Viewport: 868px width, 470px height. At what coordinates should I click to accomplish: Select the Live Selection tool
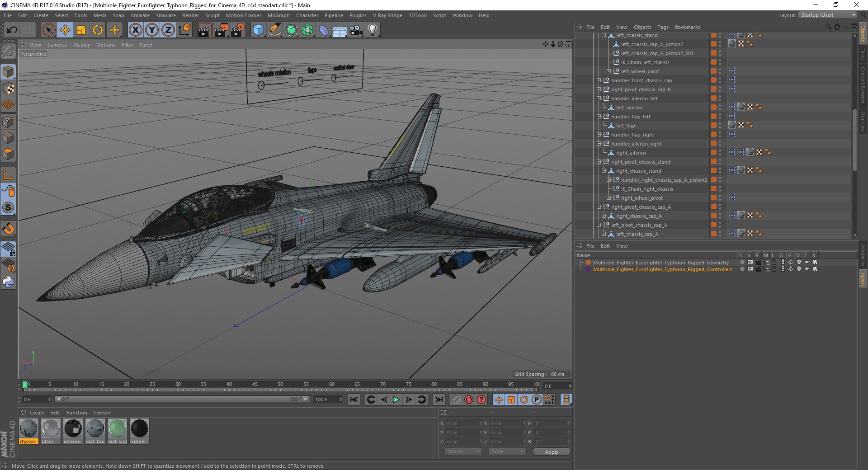pos(48,30)
